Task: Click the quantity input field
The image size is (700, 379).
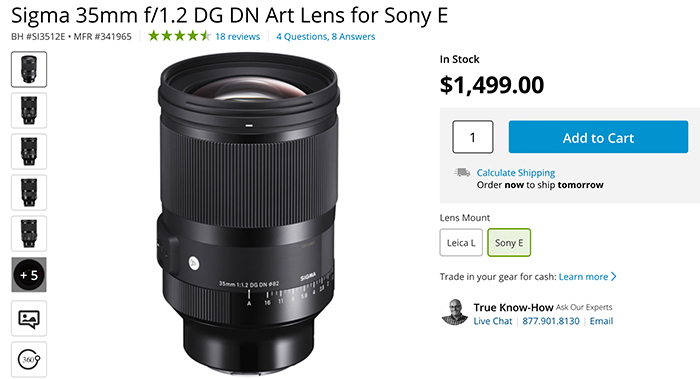Action: coord(473,137)
